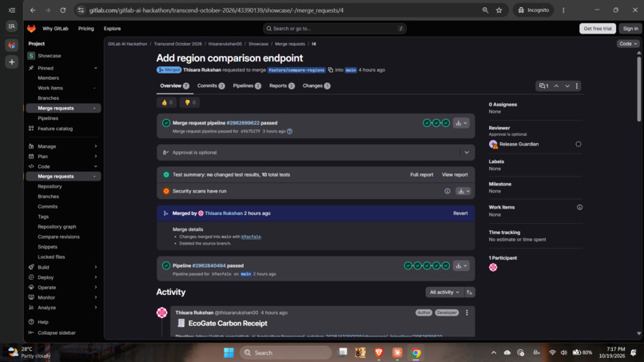Open the Pricing menu item
644x362 pixels.
85,28
